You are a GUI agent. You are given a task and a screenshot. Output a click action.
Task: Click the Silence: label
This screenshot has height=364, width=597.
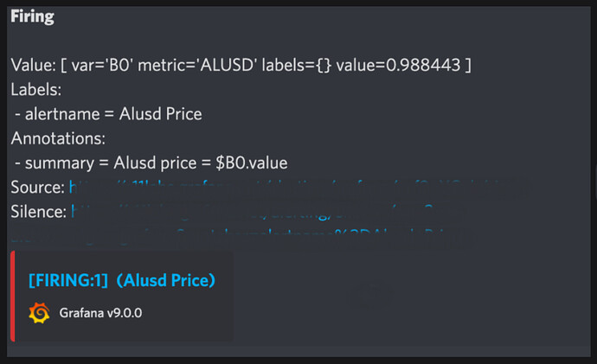click(38, 212)
